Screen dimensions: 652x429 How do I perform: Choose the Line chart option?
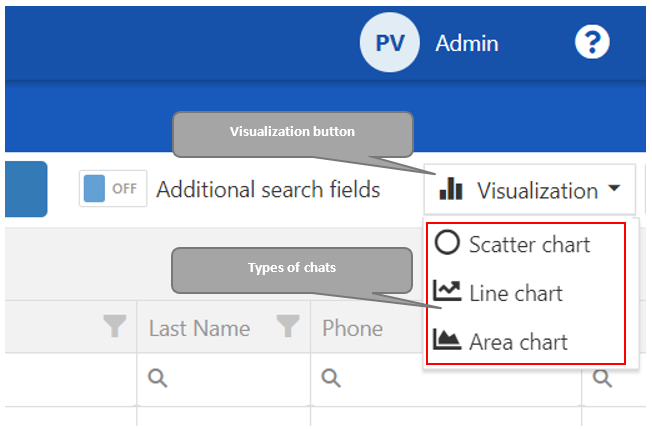pyautogui.click(x=515, y=293)
